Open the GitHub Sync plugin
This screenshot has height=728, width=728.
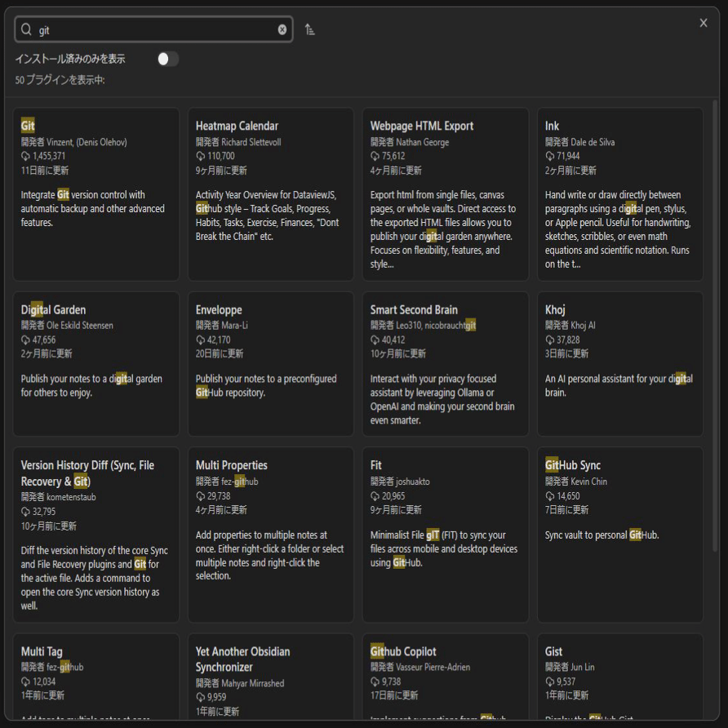[619, 535]
